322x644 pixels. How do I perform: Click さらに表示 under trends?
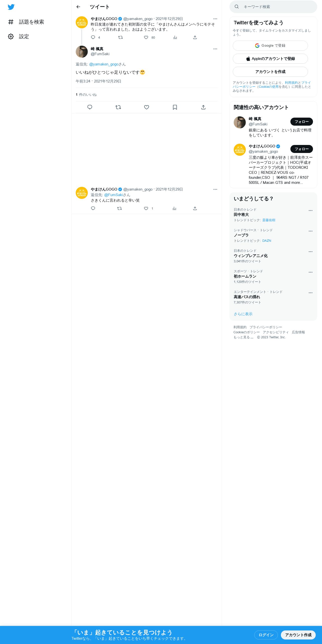click(243, 314)
